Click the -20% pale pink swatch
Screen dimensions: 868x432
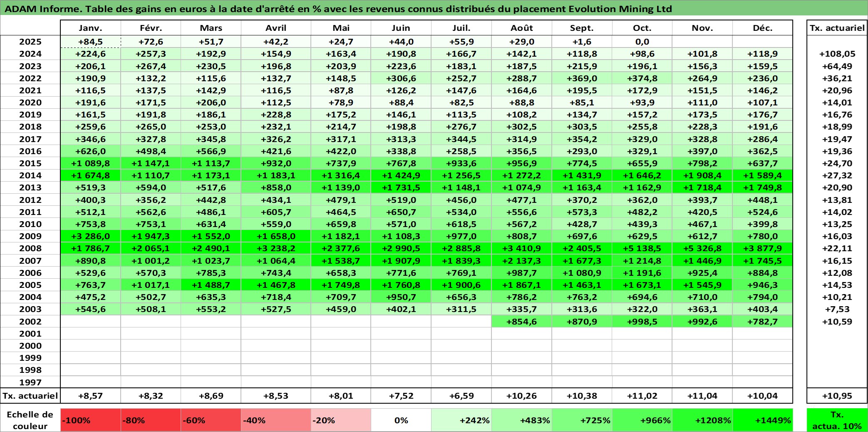pyautogui.click(x=341, y=420)
